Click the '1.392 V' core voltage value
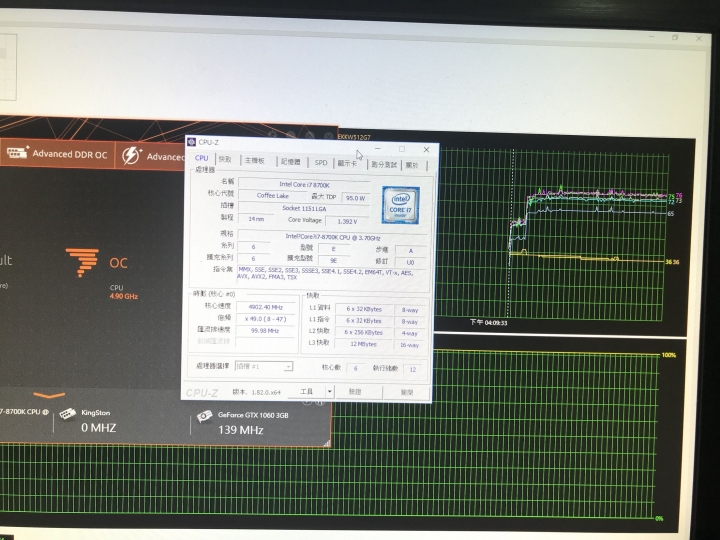The height and width of the screenshot is (540, 720). click(x=347, y=221)
